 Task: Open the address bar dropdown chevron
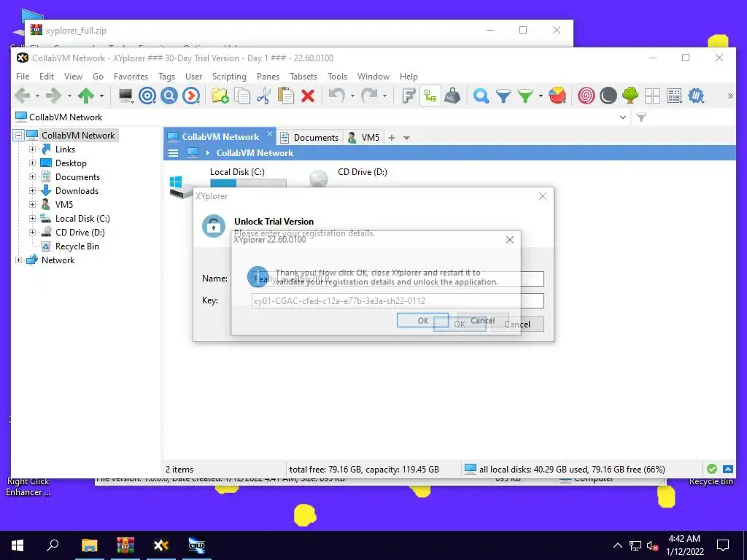623,117
